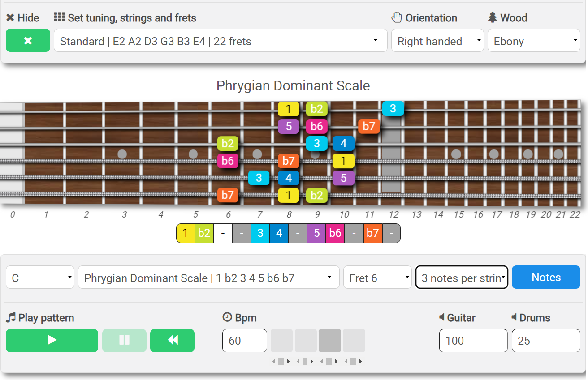Click the left arrow of the third beat slider
This screenshot has height=380, width=588.
point(322,361)
